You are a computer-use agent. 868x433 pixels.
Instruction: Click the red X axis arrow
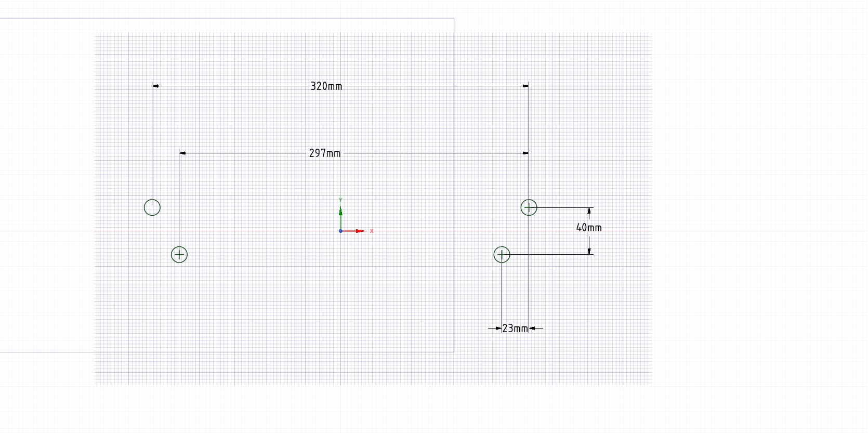pyautogui.click(x=361, y=231)
